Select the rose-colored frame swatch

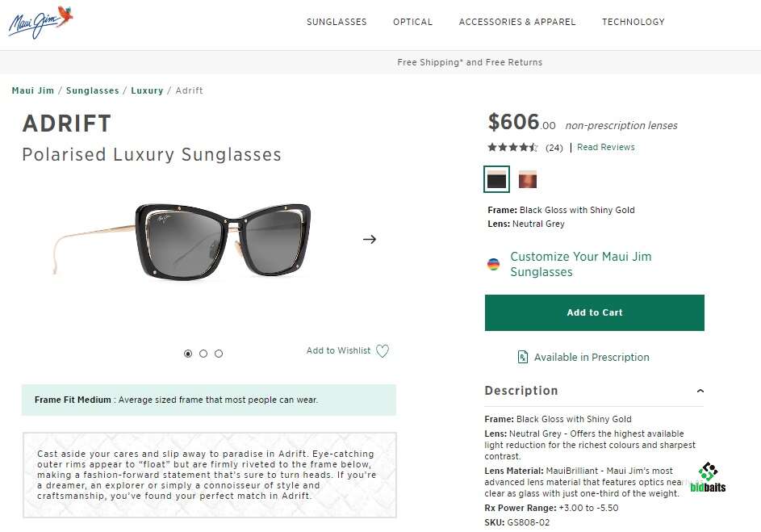pos(528,179)
